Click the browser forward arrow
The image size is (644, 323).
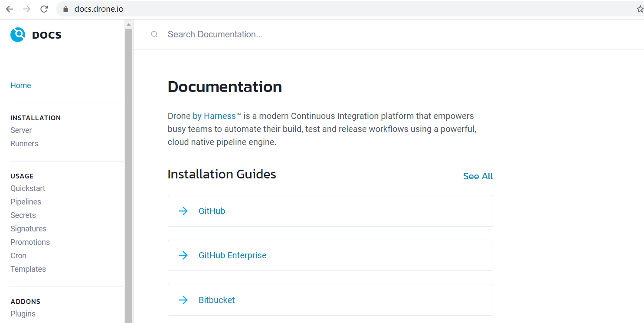click(27, 9)
